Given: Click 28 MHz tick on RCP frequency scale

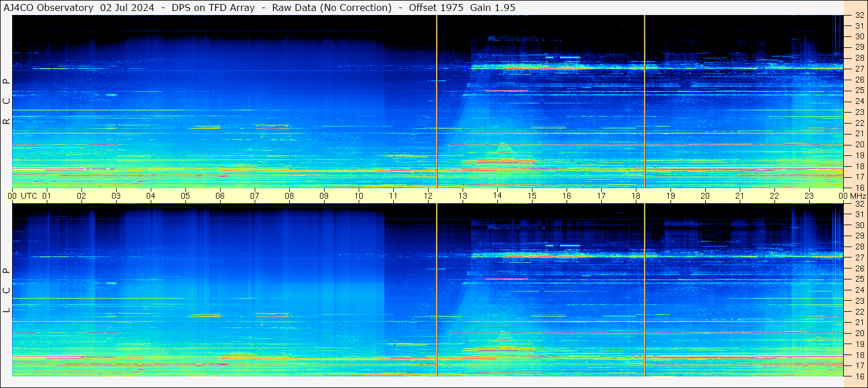Looking at the screenshot, I should point(859,58).
